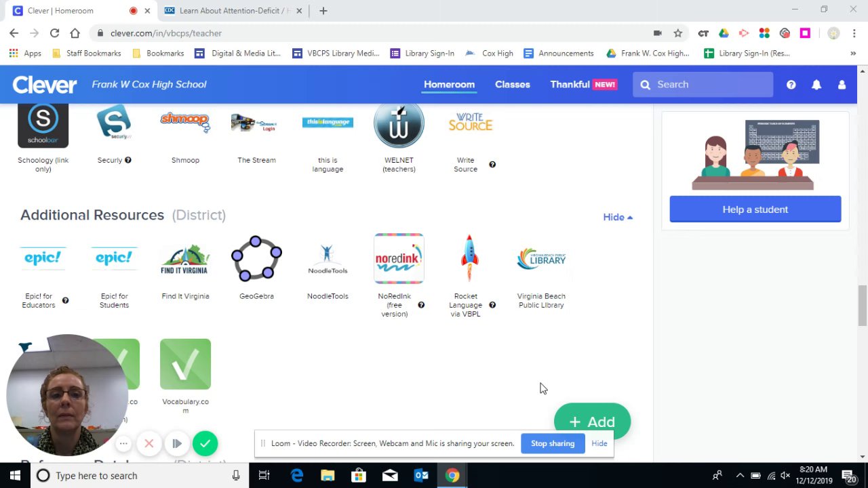This screenshot has width=868, height=488.
Task: Open the Securly app icon
Action: tap(114, 123)
